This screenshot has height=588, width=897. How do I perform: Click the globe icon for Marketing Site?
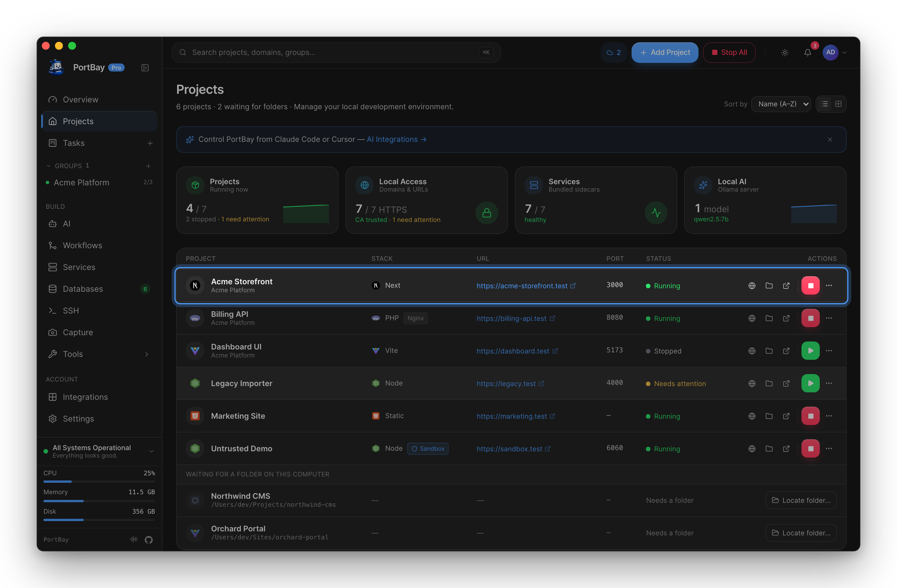751,416
